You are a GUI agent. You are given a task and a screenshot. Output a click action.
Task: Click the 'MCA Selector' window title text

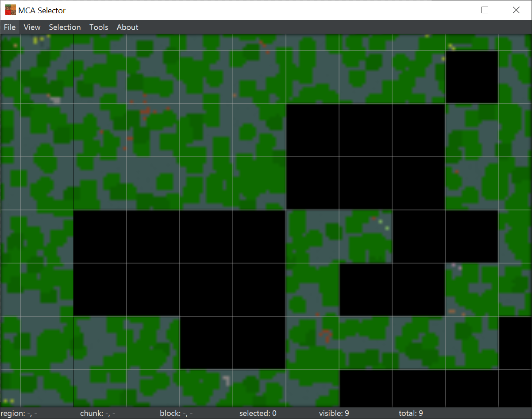coord(42,10)
